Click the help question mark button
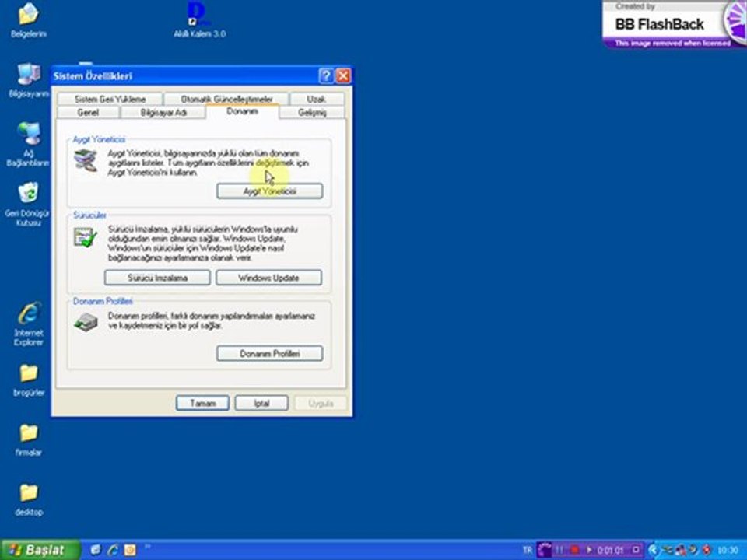The height and width of the screenshot is (560, 747). (x=326, y=75)
